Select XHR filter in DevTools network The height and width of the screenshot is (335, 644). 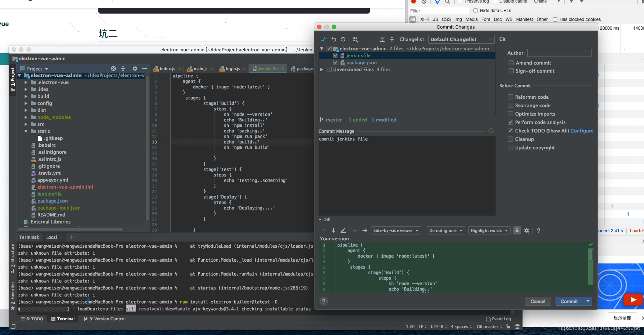425,19
